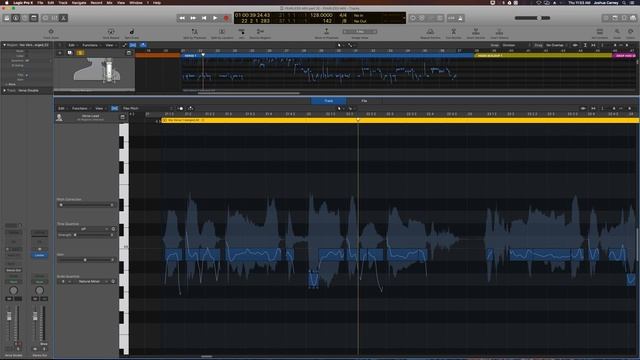Open the Time Quantize value pop-up
This screenshot has width=640, height=360.
(84, 229)
